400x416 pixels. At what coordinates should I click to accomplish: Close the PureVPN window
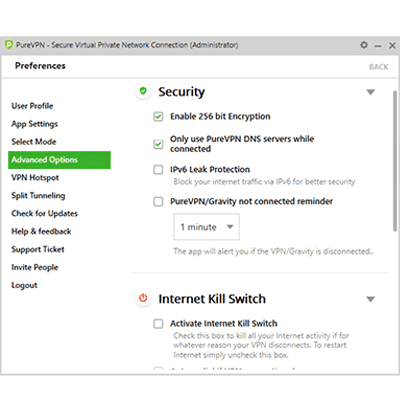tap(392, 45)
